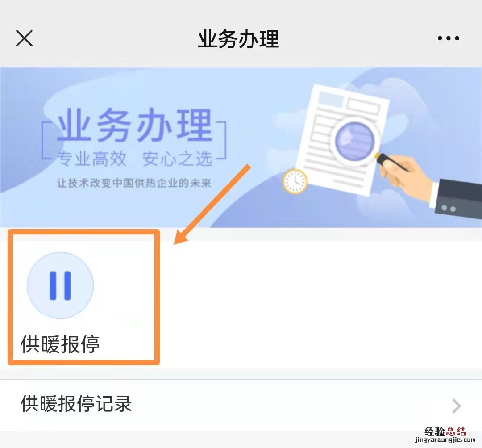Click the banner slogan 专业高效 安心之选
This screenshot has width=482, height=448.
[x=135, y=159]
